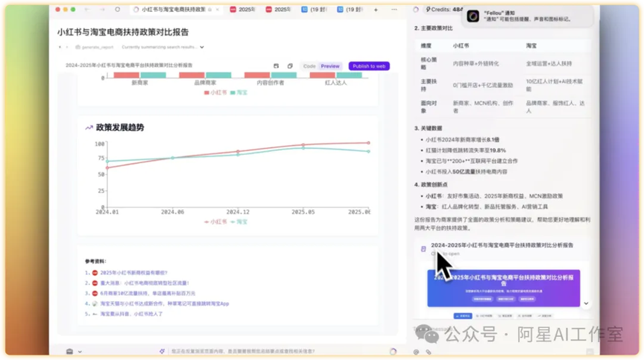The image size is (644, 360).
Task: Click the small back arrow under report title
Action: (60, 47)
